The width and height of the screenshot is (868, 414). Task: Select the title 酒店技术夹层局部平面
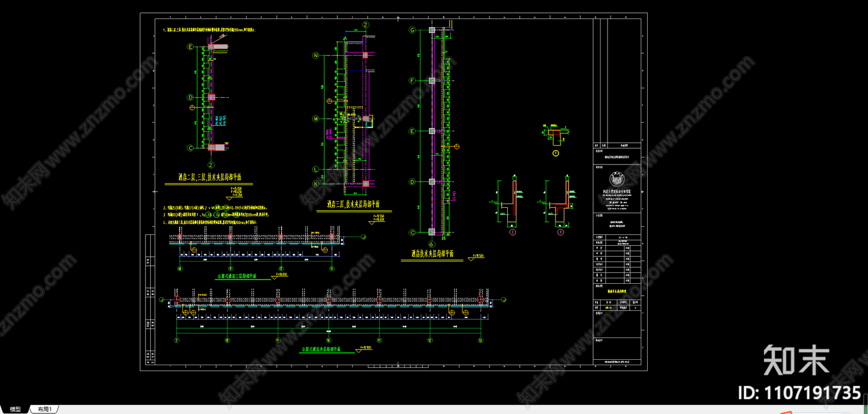432,253
